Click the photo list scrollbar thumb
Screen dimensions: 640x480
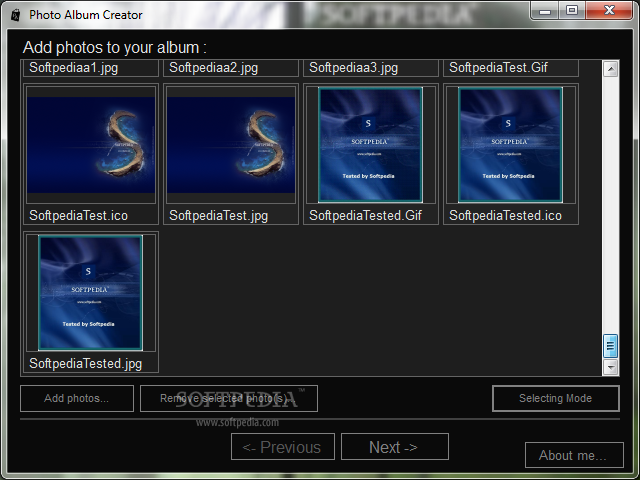611,346
